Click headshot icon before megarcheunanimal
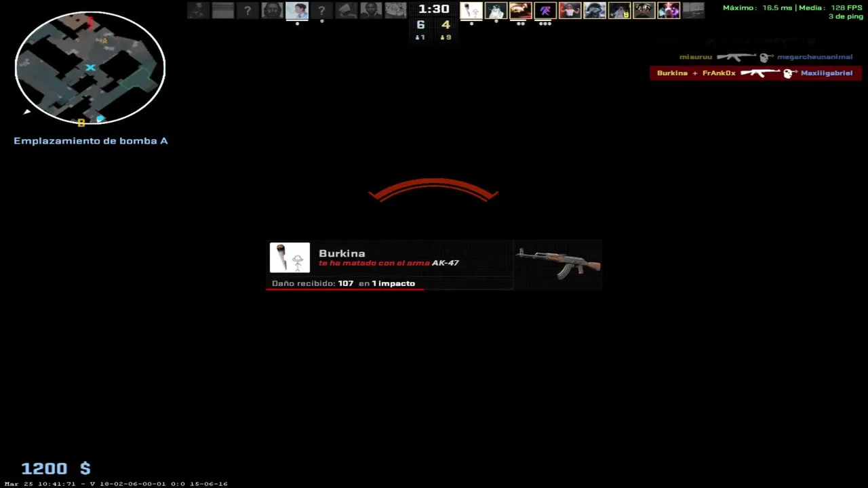The width and height of the screenshot is (868, 488). coord(765,58)
